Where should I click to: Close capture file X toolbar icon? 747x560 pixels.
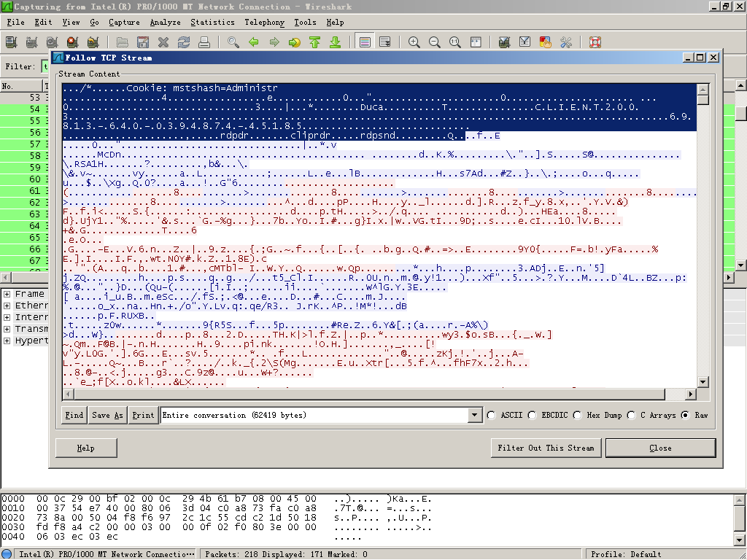click(x=163, y=42)
